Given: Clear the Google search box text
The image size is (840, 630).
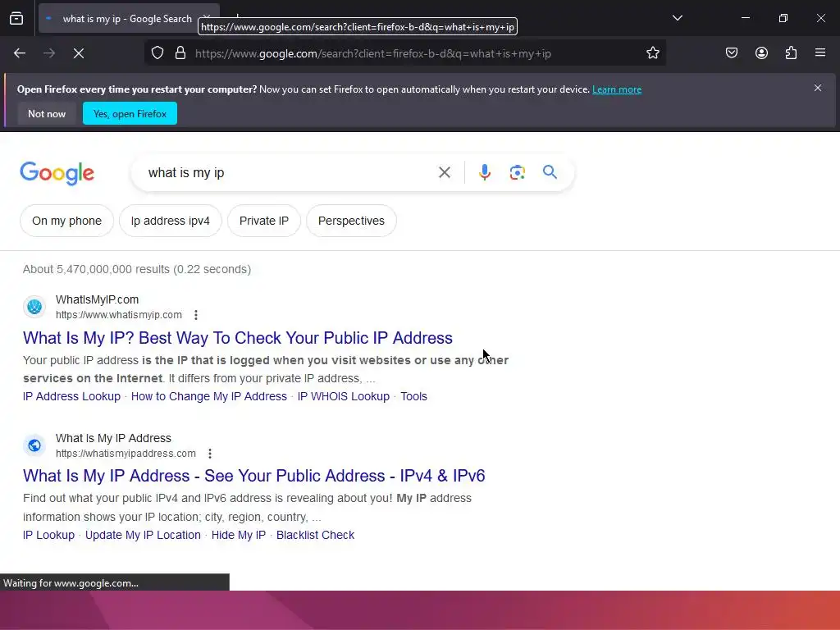Looking at the screenshot, I should pyautogui.click(x=445, y=172).
